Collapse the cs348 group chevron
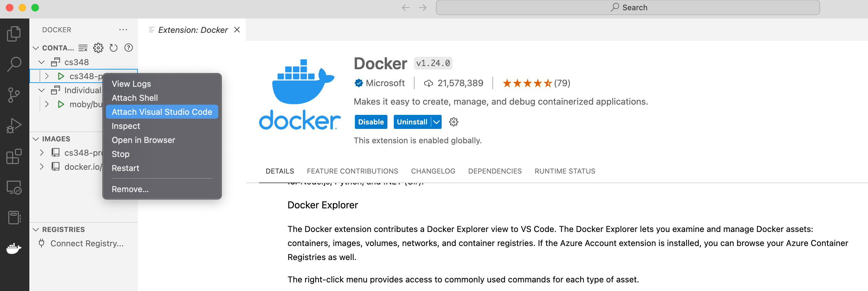This screenshot has height=291, width=868. 41,62
